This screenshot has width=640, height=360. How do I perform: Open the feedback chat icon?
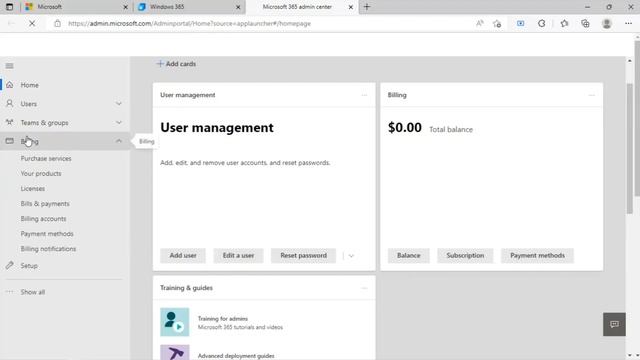click(x=614, y=324)
